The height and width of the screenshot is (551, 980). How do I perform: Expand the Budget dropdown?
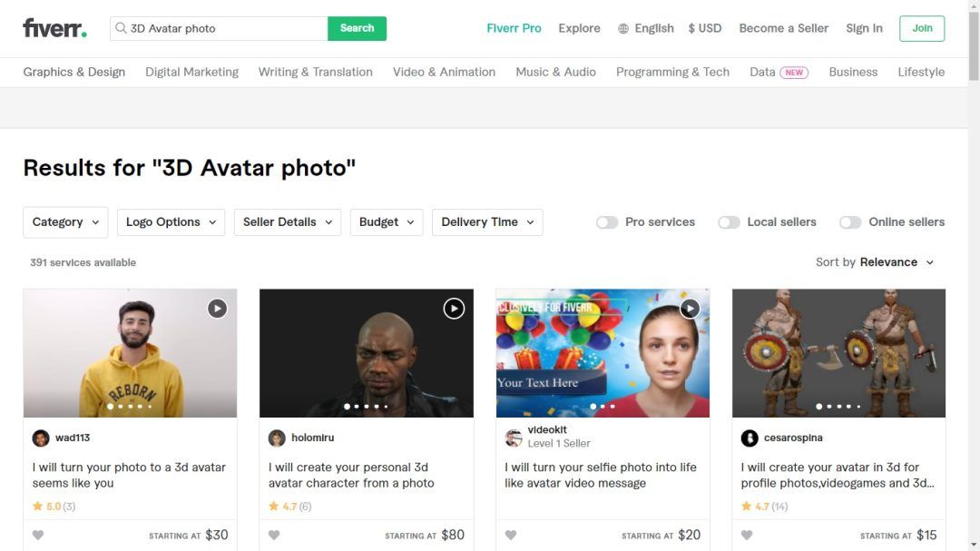[387, 222]
